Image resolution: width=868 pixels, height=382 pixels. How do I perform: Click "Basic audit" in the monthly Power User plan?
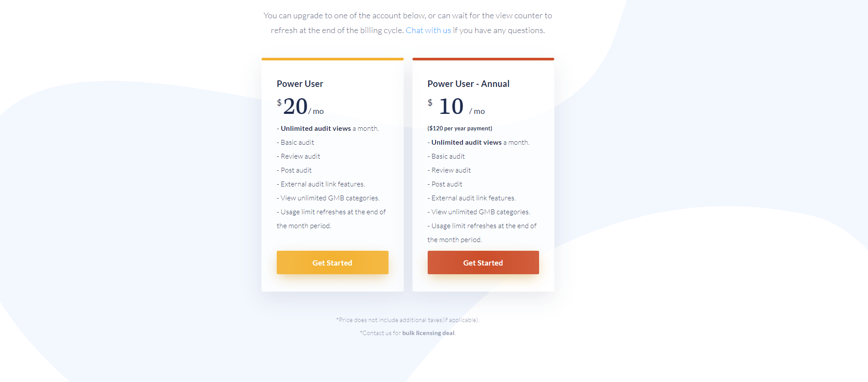point(297,143)
